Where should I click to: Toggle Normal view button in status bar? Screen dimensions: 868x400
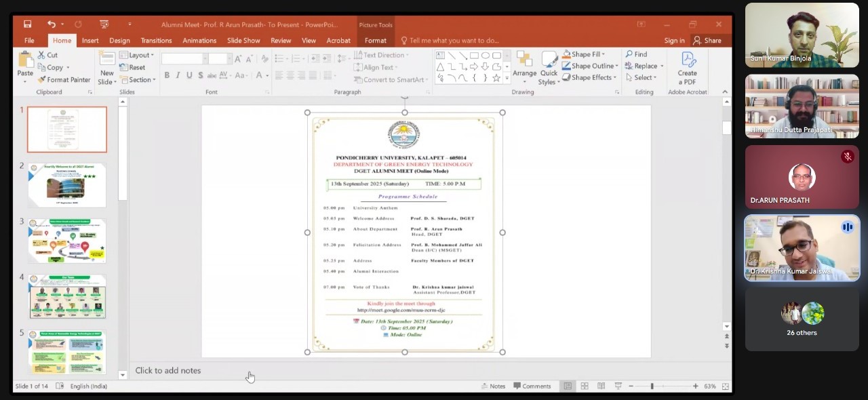tap(568, 386)
